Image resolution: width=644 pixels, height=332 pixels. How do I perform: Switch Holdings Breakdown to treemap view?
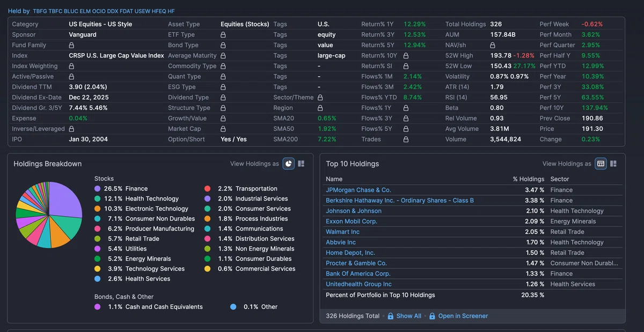coord(301,164)
